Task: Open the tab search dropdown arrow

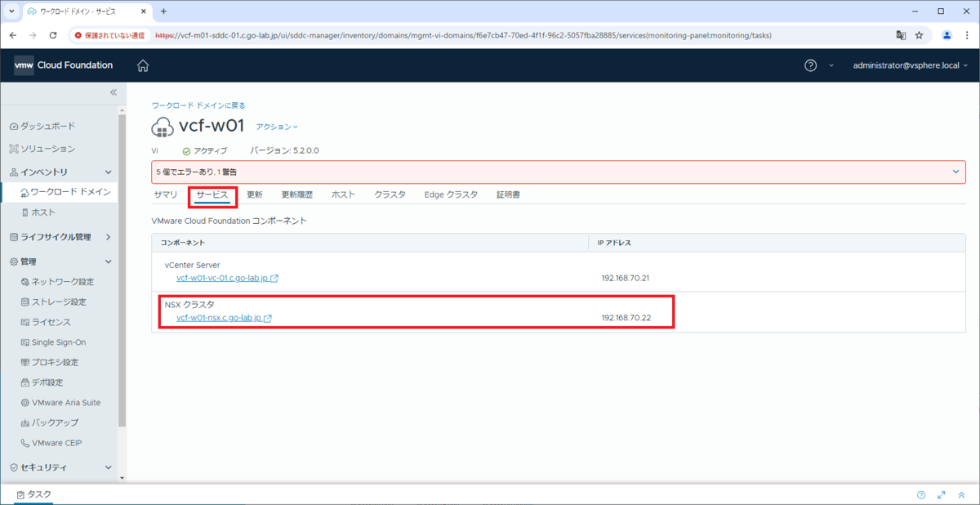Action: 11,11
